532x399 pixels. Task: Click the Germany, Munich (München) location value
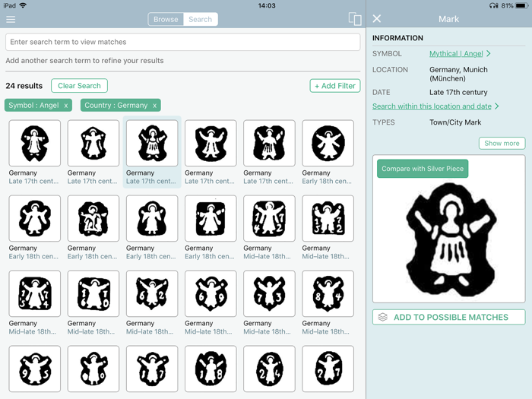[x=458, y=74]
